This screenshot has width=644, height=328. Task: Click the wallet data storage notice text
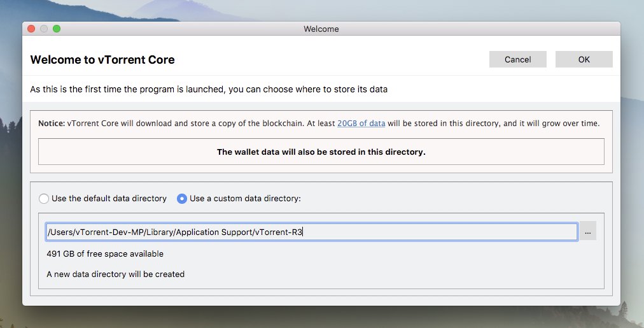click(x=321, y=152)
